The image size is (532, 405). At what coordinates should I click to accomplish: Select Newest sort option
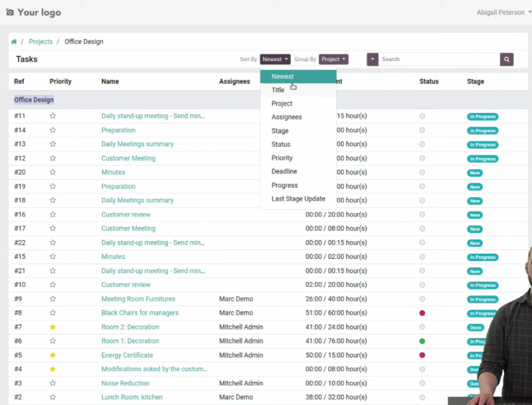click(298, 77)
